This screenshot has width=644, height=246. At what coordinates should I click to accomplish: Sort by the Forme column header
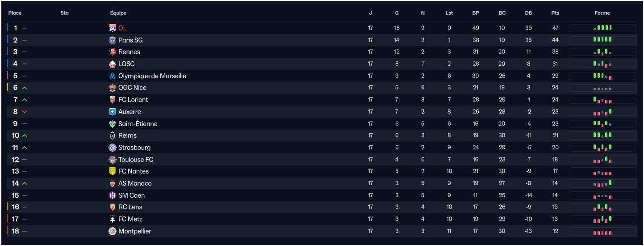tap(602, 13)
